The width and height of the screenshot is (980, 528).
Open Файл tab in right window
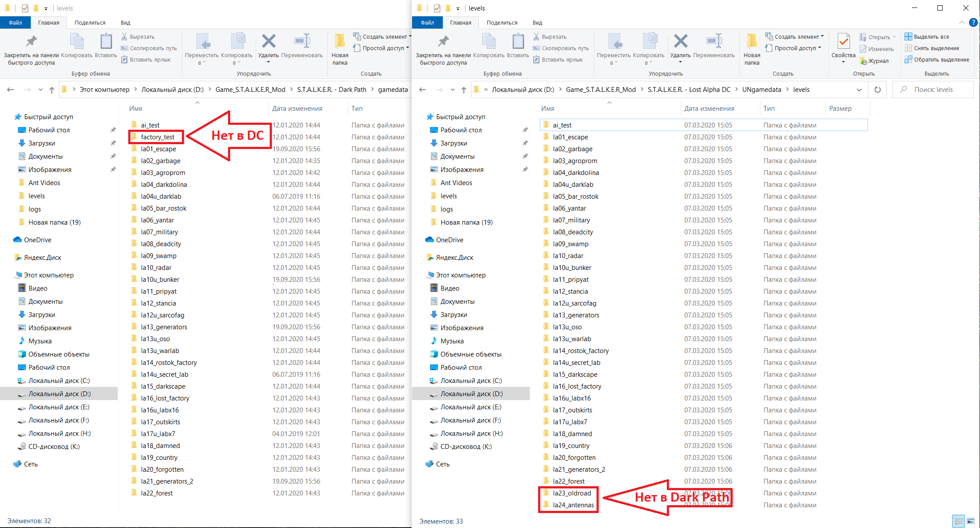(x=427, y=22)
